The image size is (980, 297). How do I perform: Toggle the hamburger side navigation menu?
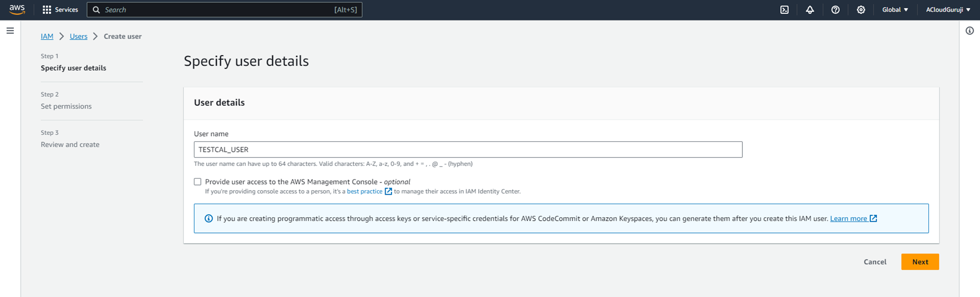pyautogui.click(x=10, y=31)
